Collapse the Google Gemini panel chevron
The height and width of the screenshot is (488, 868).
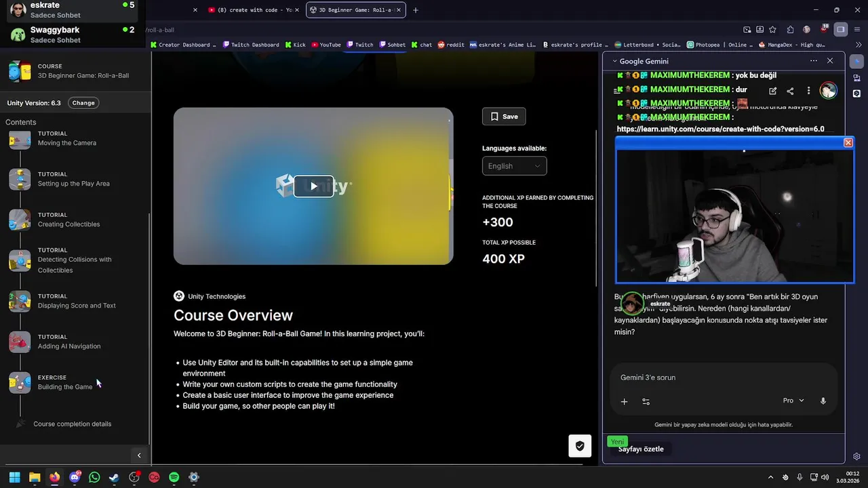click(x=615, y=61)
